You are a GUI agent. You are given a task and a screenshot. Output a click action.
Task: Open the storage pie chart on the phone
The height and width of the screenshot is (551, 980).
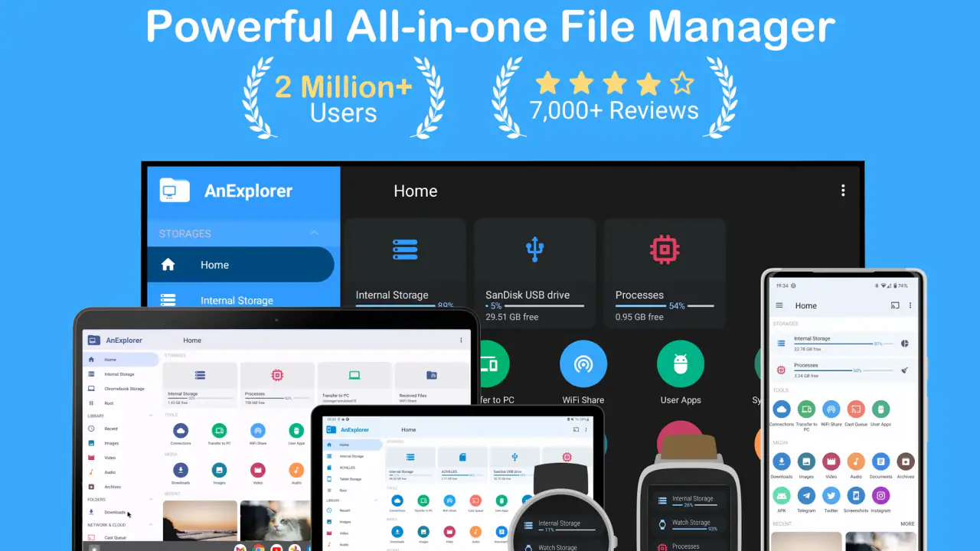pyautogui.click(x=904, y=344)
